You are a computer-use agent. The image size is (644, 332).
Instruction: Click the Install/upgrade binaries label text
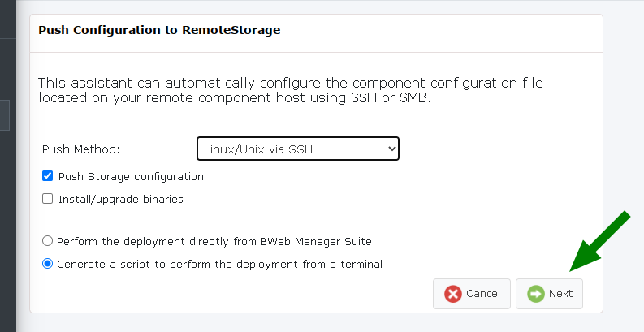pos(121,199)
